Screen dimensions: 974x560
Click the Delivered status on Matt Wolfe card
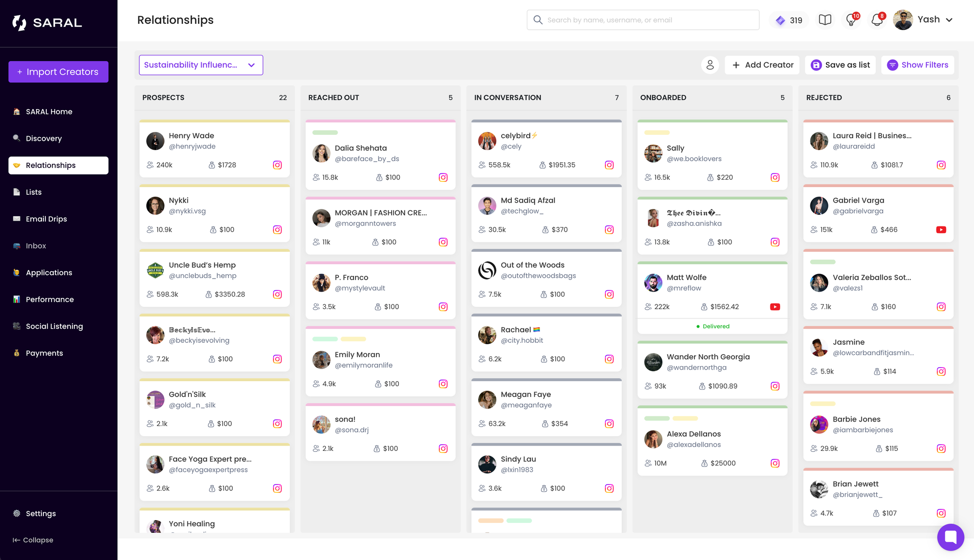coord(712,326)
